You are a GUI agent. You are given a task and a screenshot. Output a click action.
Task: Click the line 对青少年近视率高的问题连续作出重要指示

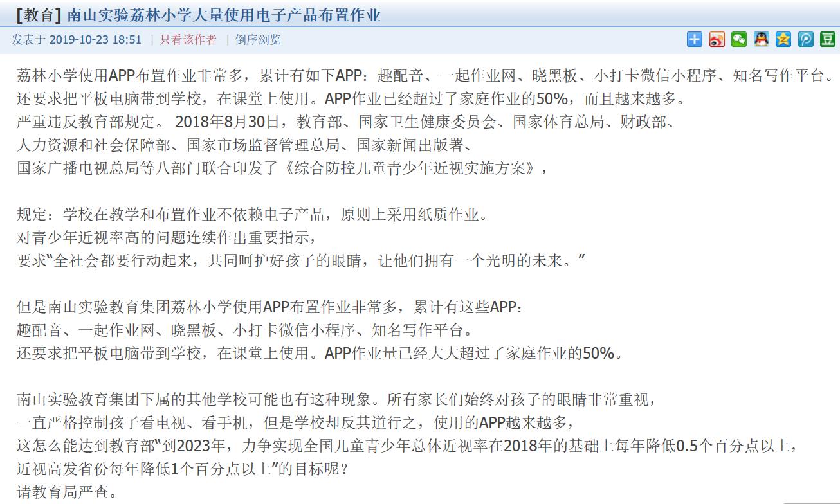[167, 238]
